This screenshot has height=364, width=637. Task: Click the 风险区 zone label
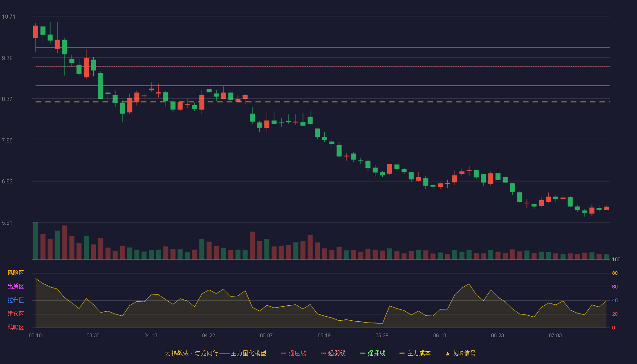pos(15,273)
